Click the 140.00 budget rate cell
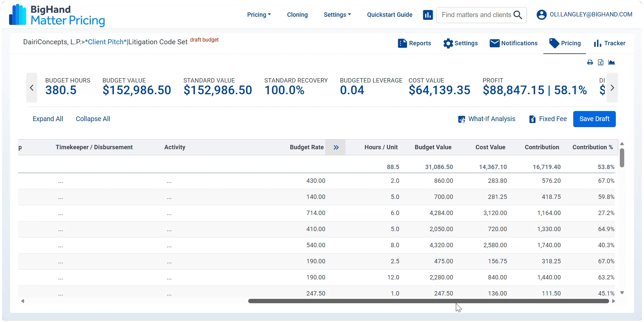This screenshot has width=644, height=322. click(316, 197)
